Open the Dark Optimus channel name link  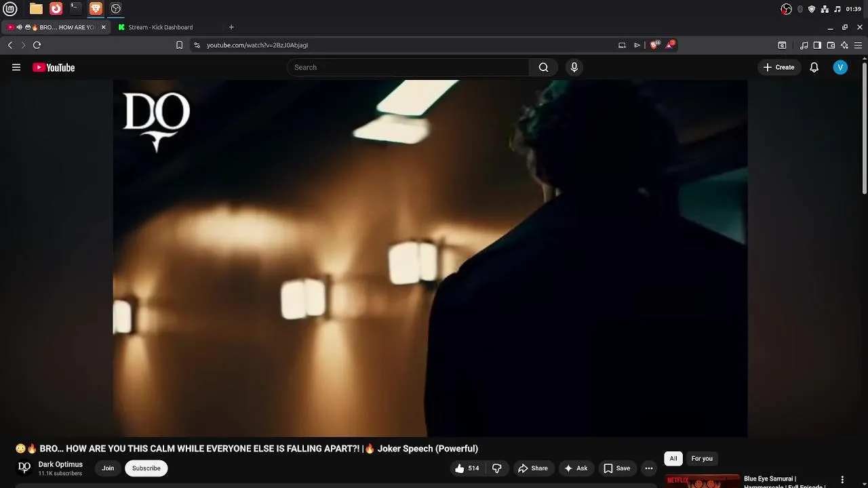pos(60,464)
